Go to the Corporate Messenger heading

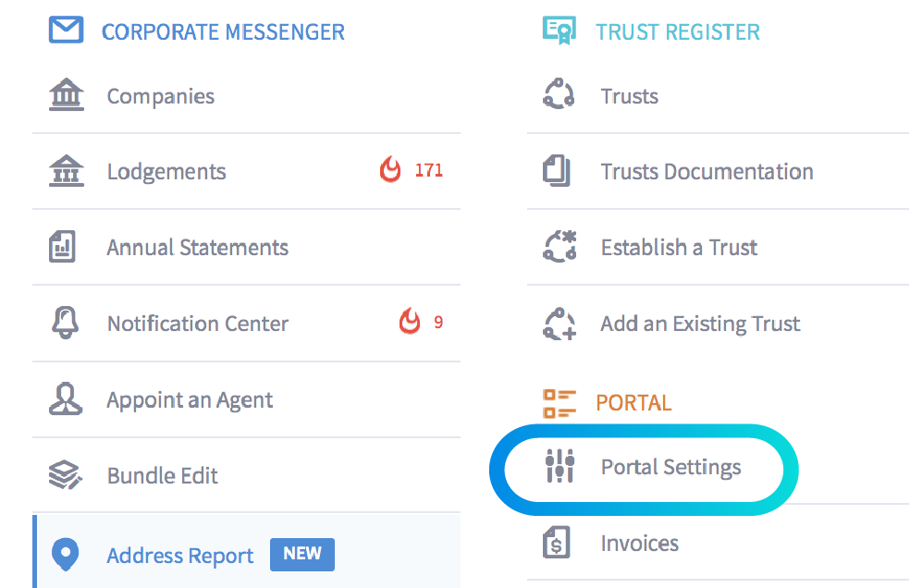(x=223, y=31)
